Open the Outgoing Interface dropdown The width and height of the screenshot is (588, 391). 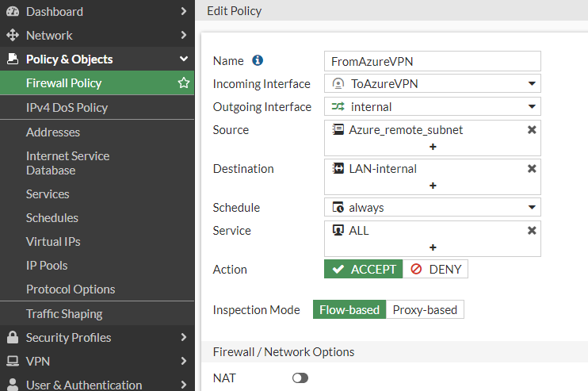pos(433,106)
